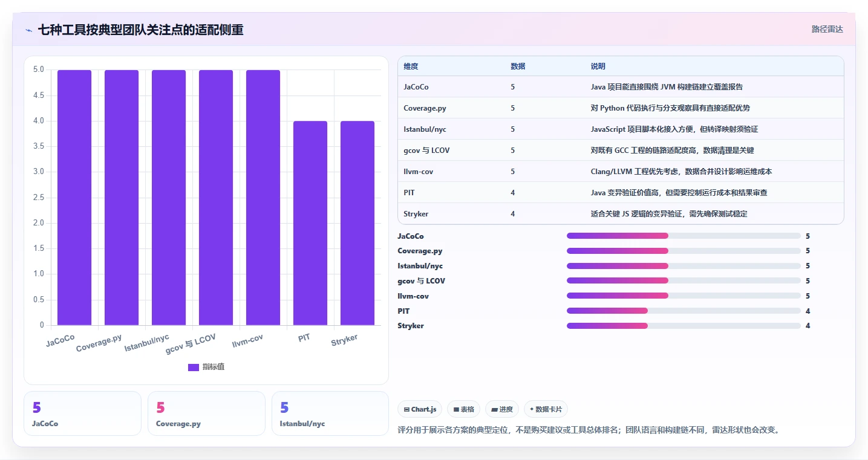The width and height of the screenshot is (868, 460).
Task: Click the llvm-cov bar in chart
Action: point(263,198)
